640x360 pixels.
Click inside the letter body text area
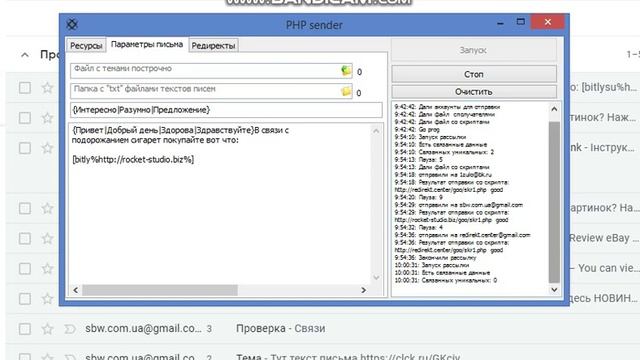point(220,204)
